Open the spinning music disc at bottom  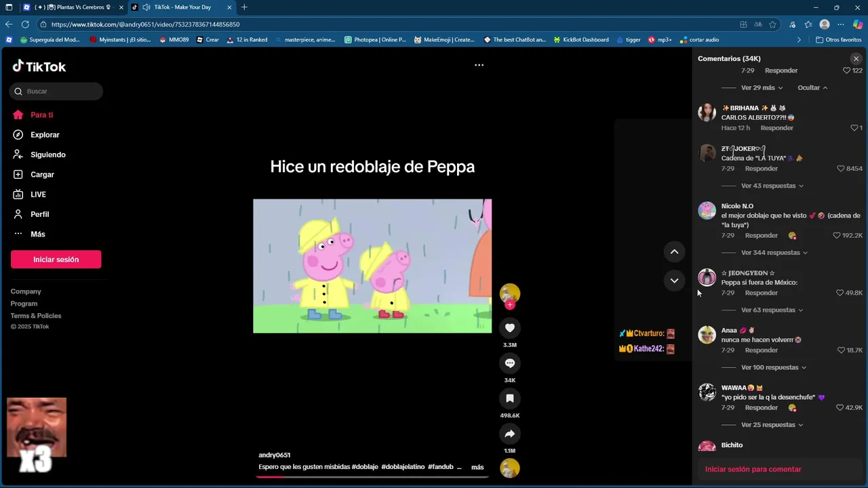coord(510,468)
